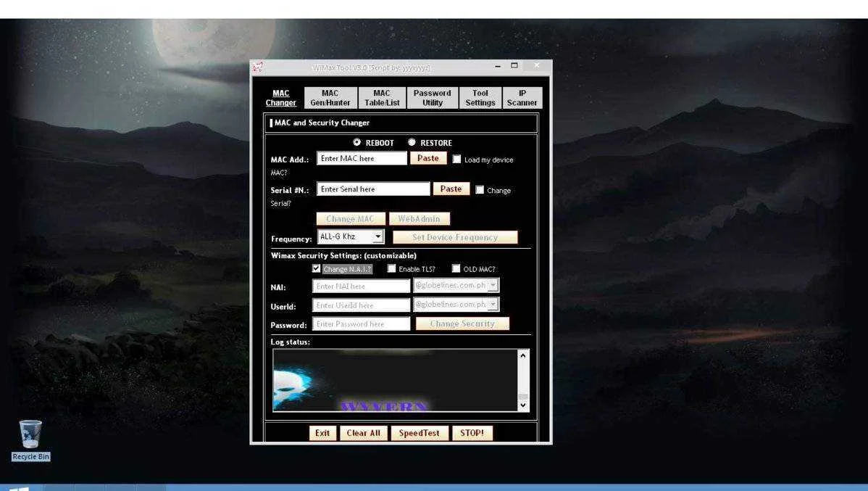Tick the Change Serial checkbox
The image size is (868, 491).
(x=480, y=189)
